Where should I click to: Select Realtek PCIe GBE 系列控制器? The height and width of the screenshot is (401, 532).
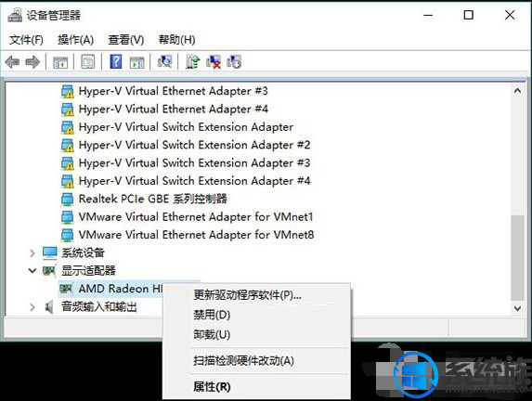click(x=152, y=200)
